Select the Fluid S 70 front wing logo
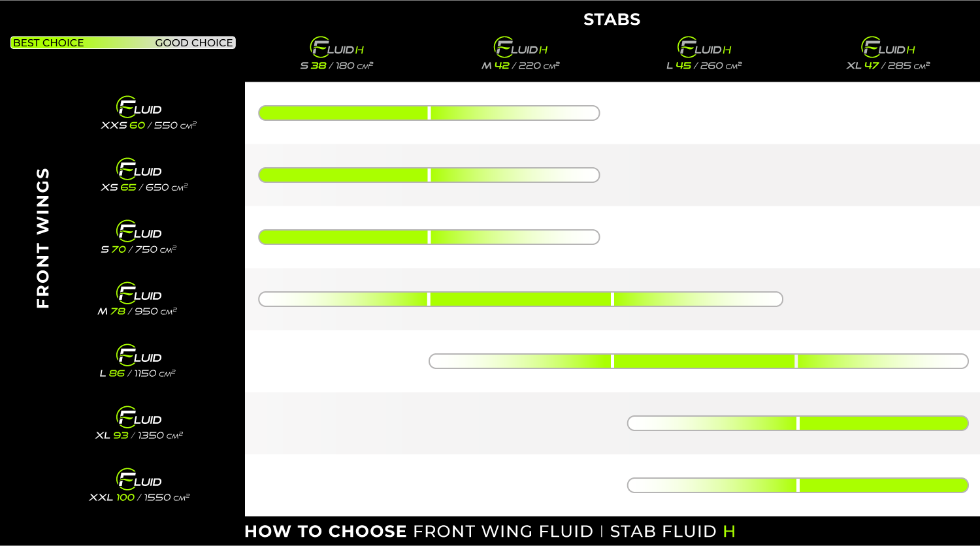The width and height of the screenshot is (980, 546). coord(139,231)
